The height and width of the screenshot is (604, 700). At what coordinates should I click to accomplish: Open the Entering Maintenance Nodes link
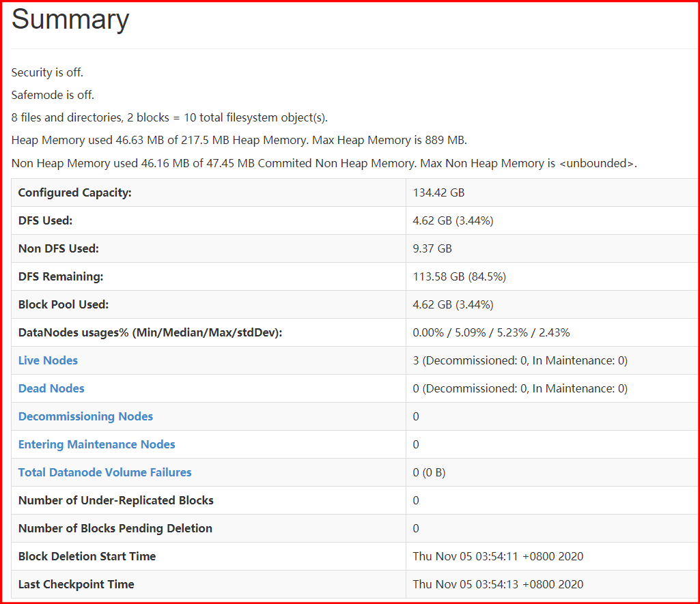(x=96, y=444)
